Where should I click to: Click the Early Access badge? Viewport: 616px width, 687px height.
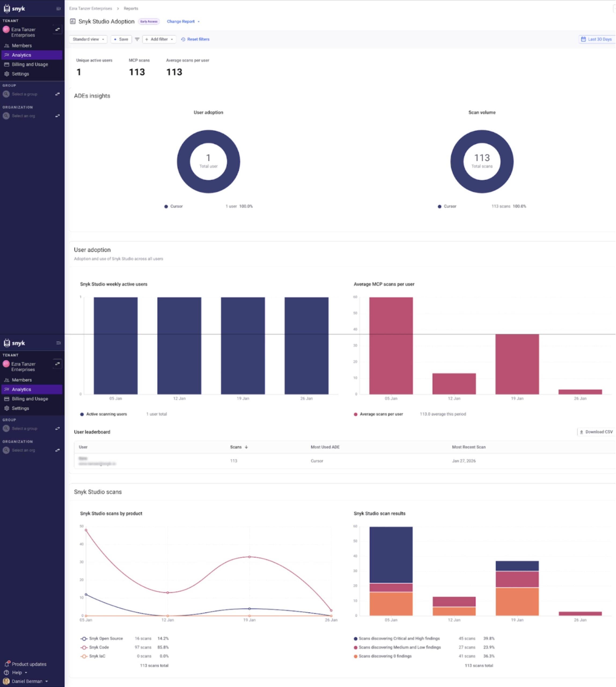click(x=149, y=21)
